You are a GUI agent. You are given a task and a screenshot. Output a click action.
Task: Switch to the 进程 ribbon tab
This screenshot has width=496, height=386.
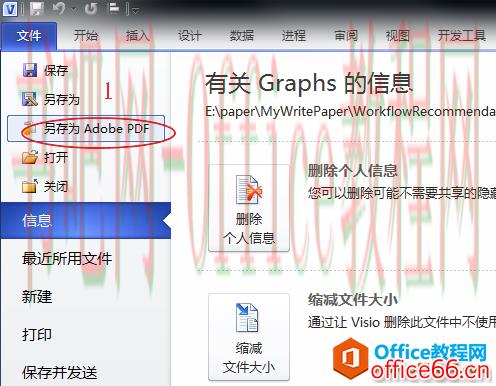tap(293, 35)
